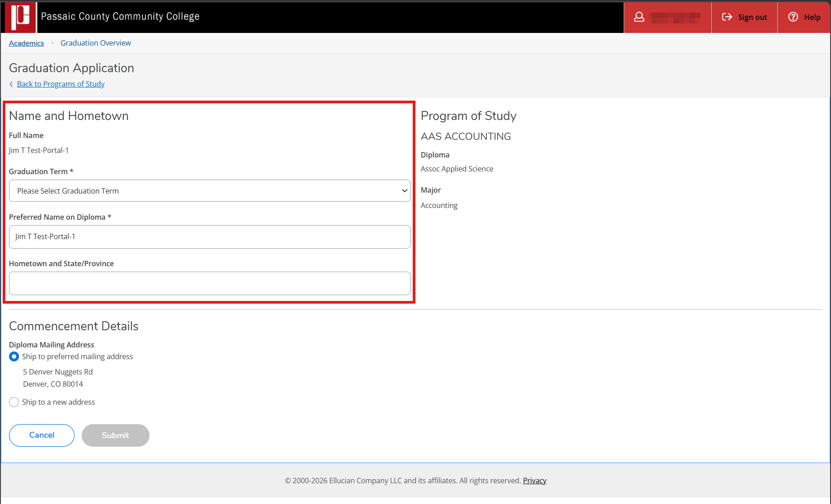The image size is (831, 504).
Task: Click the Passaic County college logo
Action: coord(20,17)
